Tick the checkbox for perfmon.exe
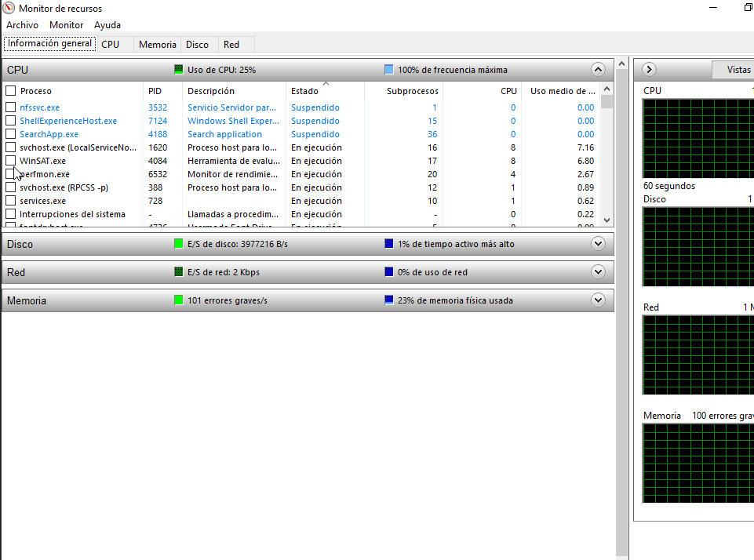The image size is (754, 560). 10,174
